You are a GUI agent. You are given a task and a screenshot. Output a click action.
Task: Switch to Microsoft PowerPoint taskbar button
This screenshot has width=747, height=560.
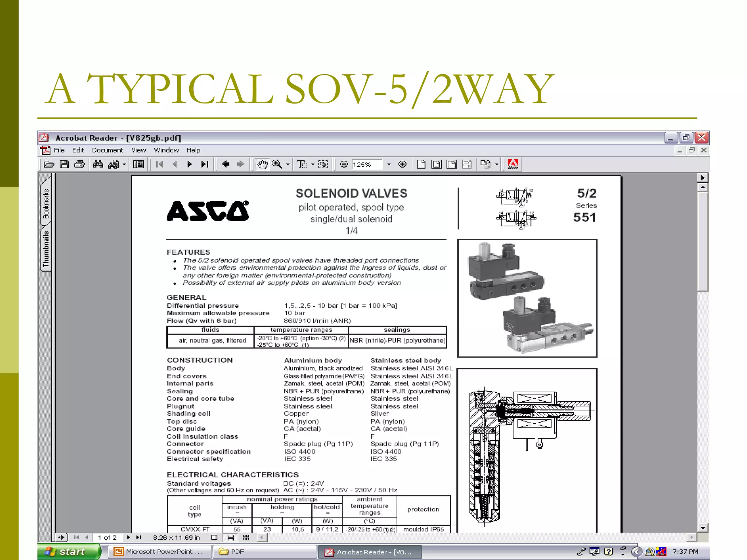[160, 552]
